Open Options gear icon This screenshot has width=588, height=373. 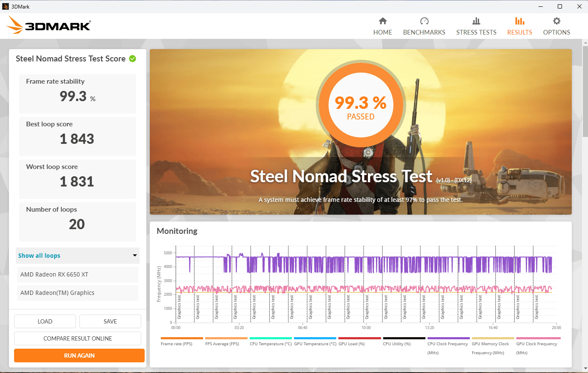pyautogui.click(x=556, y=21)
